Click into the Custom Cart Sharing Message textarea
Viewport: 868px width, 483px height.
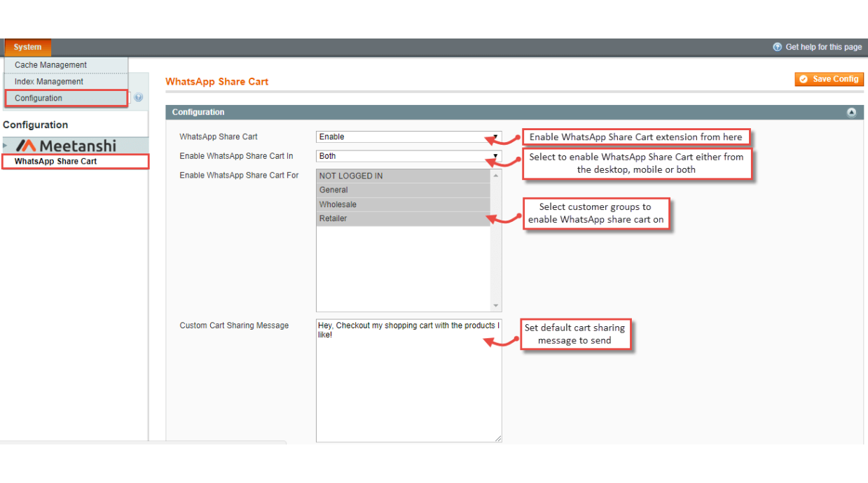408,380
